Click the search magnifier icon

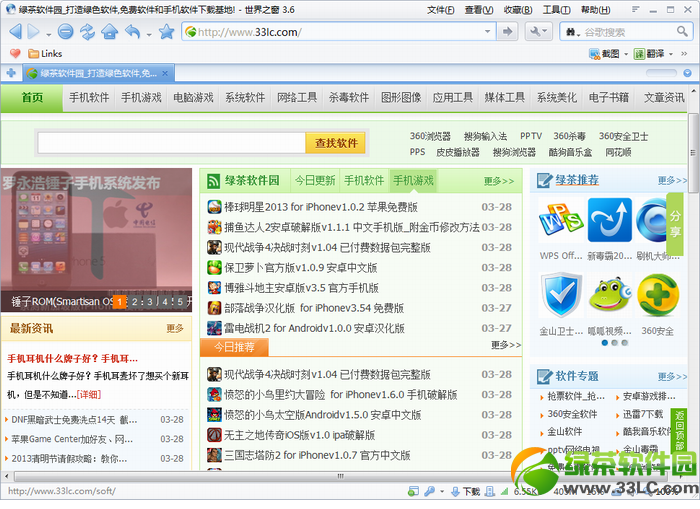pos(682,31)
